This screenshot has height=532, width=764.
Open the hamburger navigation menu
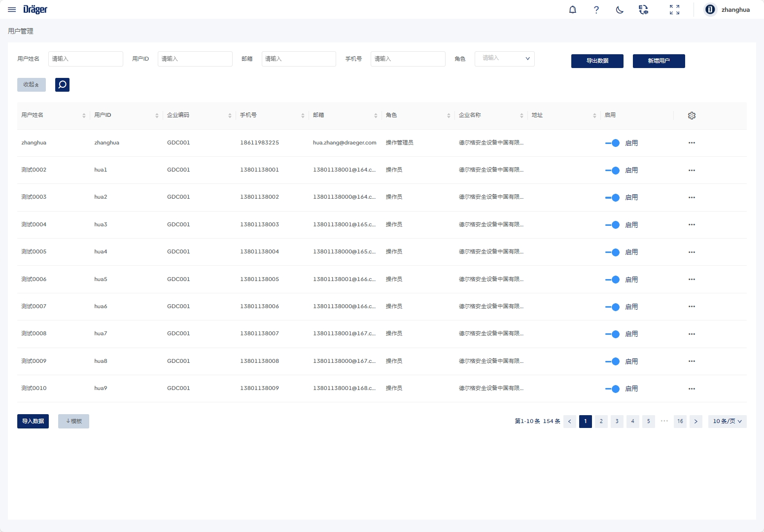[x=12, y=10]
